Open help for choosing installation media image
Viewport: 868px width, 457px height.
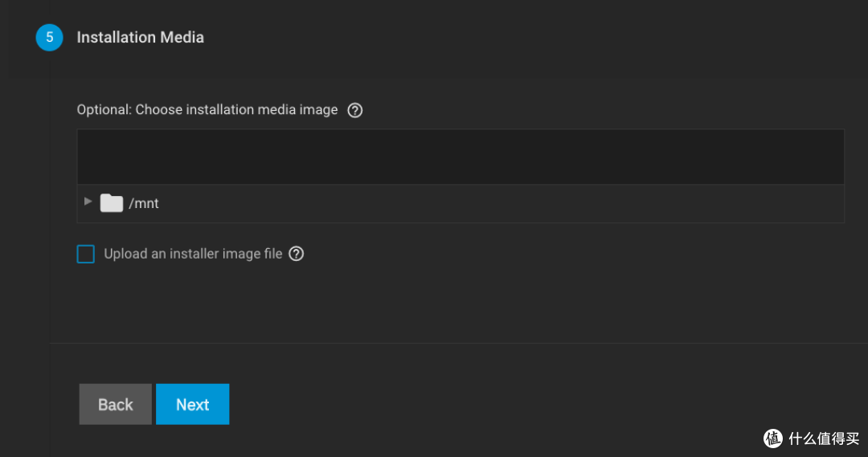point(355,110)
